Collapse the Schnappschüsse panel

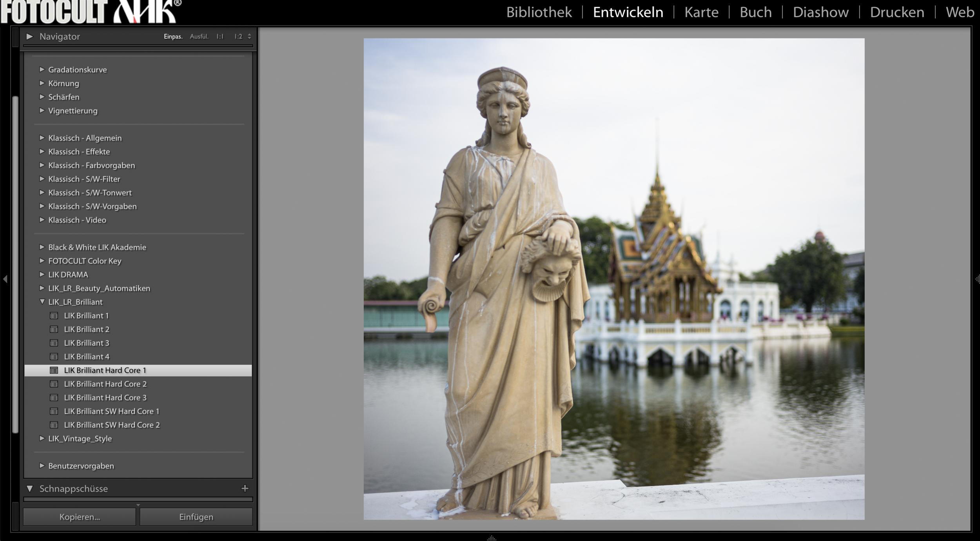29,488
